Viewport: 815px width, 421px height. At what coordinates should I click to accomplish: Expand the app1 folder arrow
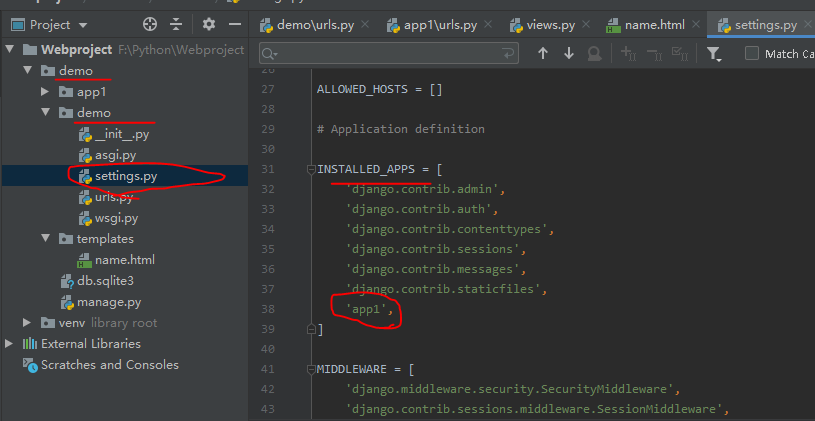[x=46, y=91]
